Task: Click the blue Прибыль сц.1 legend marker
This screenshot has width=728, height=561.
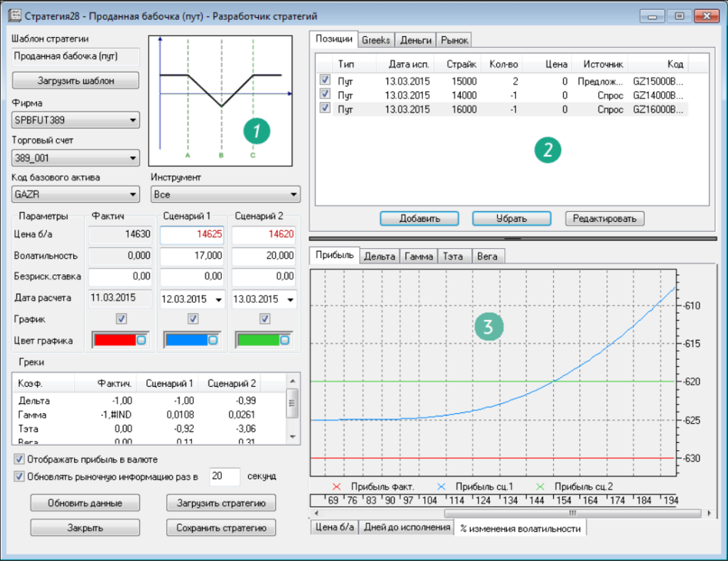Action: point(442,487)
